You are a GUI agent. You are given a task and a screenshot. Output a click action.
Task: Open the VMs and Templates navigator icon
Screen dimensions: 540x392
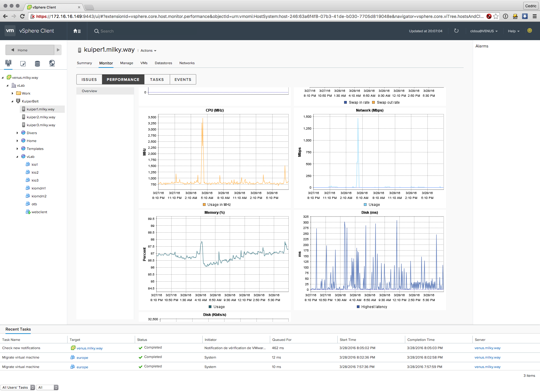[23, 63]
